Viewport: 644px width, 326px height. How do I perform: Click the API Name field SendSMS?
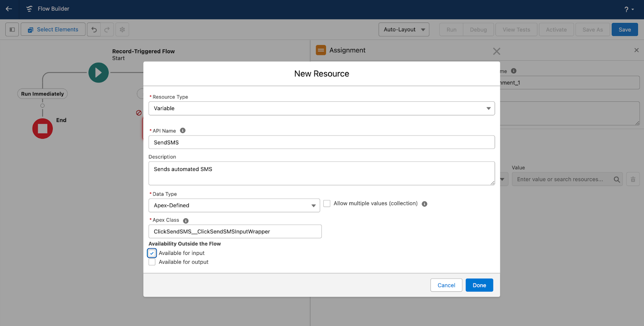[322, 142]
